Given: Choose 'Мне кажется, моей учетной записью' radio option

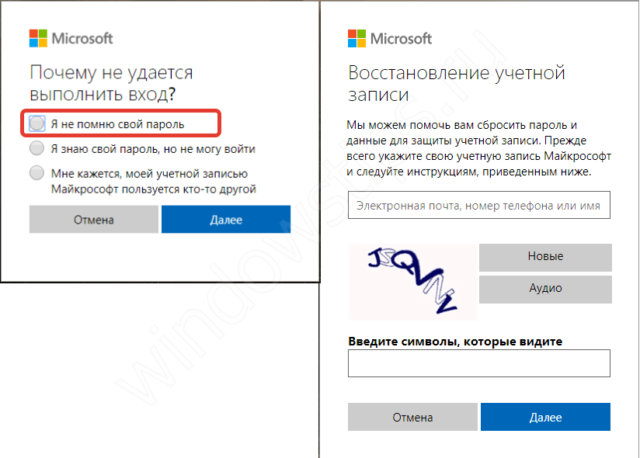Looking at the screenshot, I should point(37,173).
